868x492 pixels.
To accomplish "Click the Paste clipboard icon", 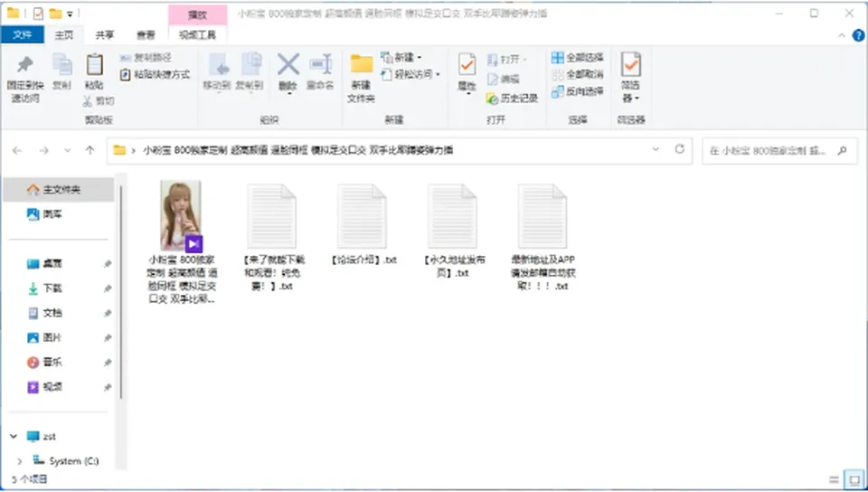I will [95, 65].
